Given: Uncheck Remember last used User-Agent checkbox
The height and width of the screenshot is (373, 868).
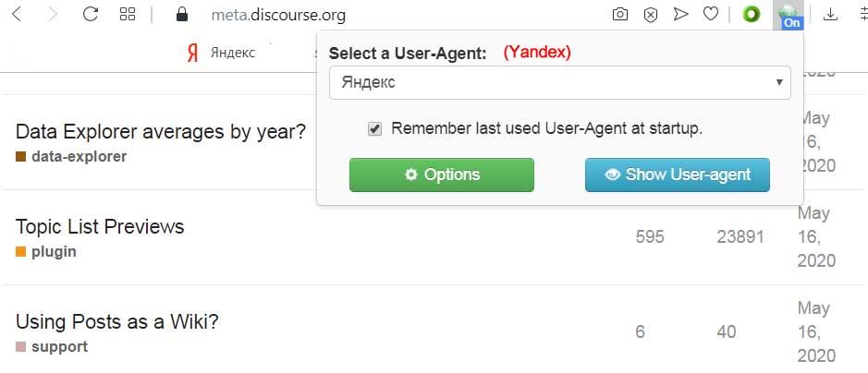Looking at the screenshot, I should 374,129.
